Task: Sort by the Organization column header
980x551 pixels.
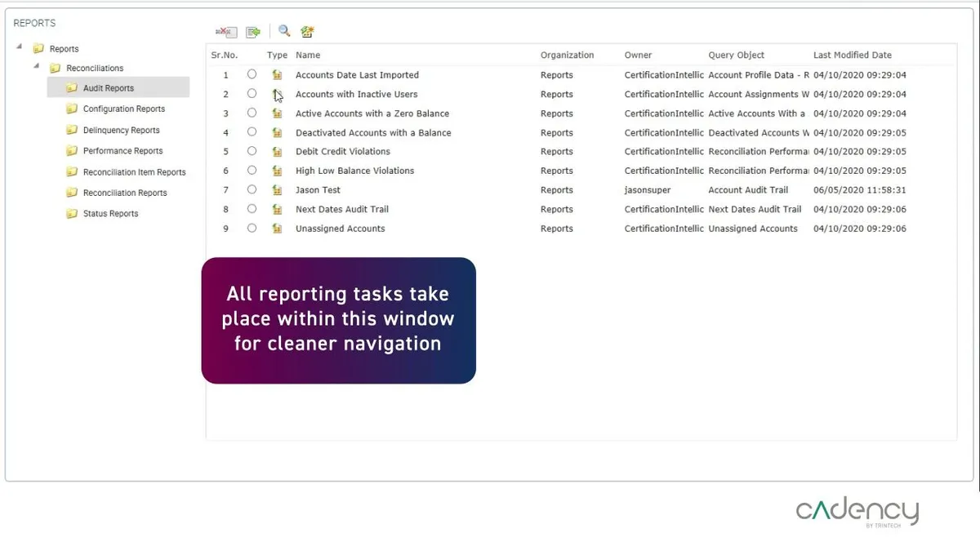Action: (568, 56)
